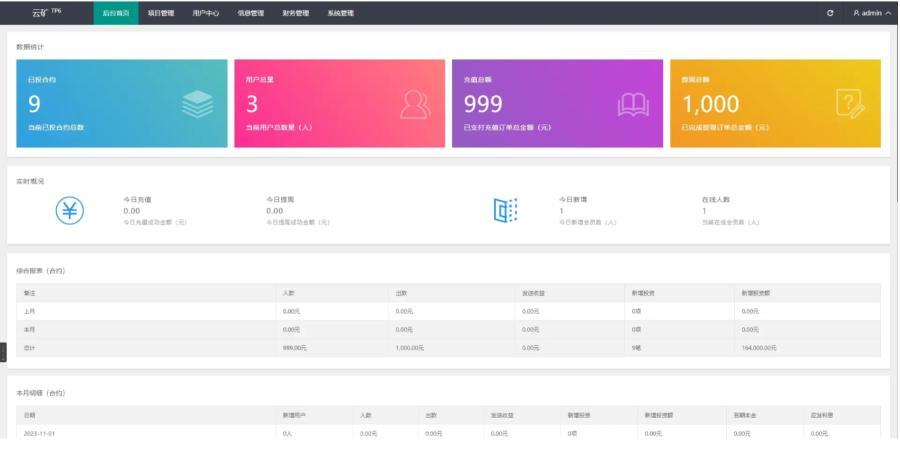This screenshot has height=472, width=900.
Task: Click the blue door-shaped icon in realtime panel
Action: (x=505, y=210)
